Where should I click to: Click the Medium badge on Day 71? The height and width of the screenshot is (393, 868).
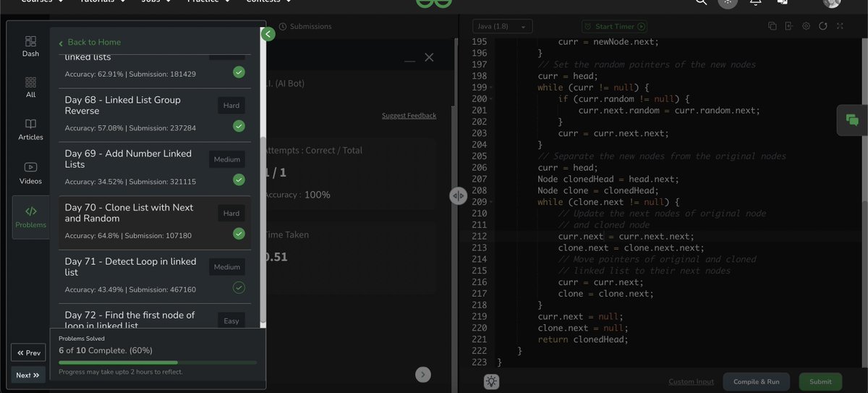(x=226, y=267)
